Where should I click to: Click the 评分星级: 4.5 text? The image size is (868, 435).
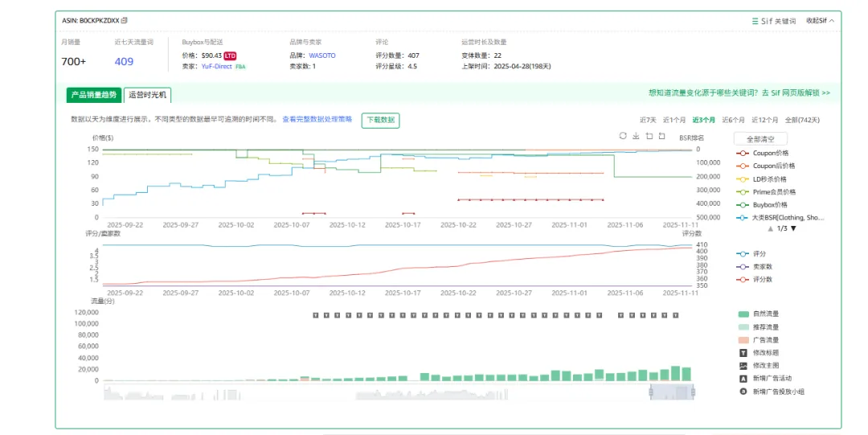(396, 67)
